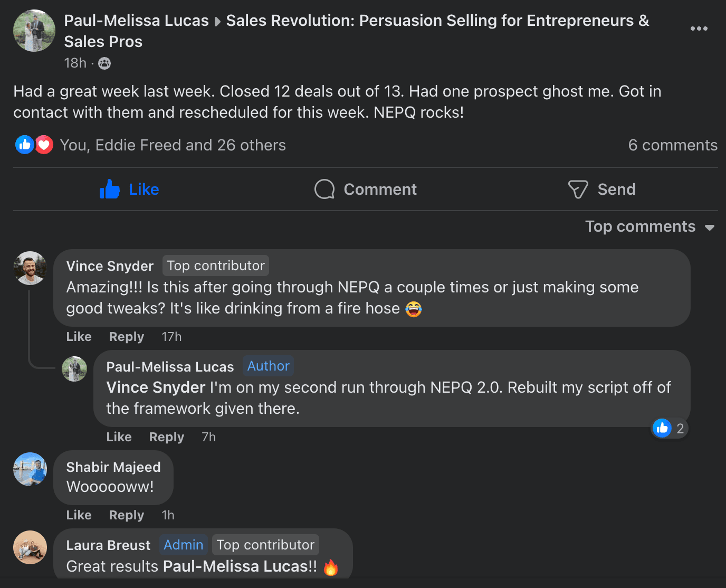Reply to Shabir Majeed's comment

(126, 515)
